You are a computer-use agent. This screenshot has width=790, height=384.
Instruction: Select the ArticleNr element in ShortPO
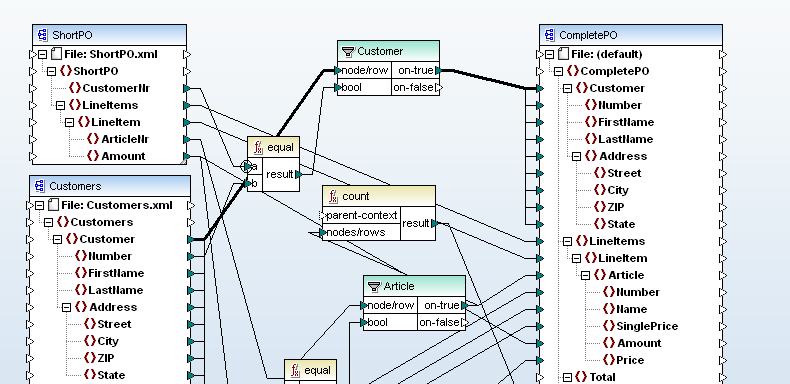pyautogui.click(x=125, y=139)
